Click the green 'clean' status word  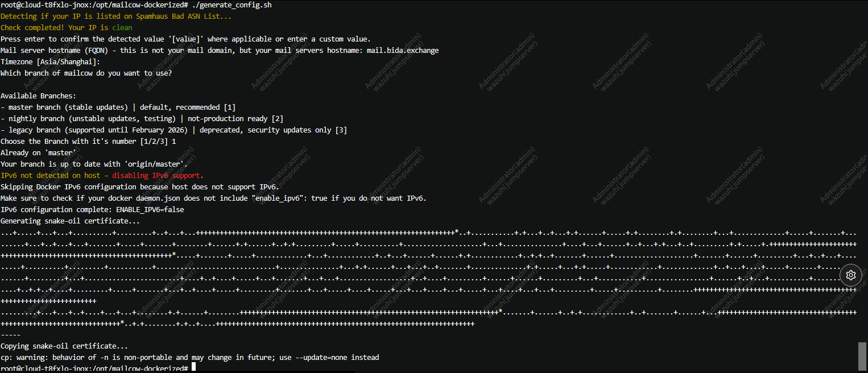(122, 27)
